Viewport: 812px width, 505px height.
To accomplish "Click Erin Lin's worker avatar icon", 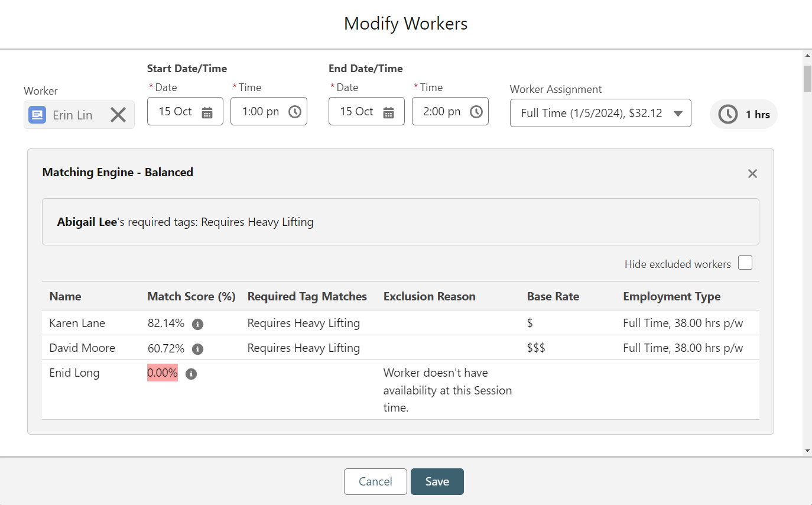I will coord(37,114).
